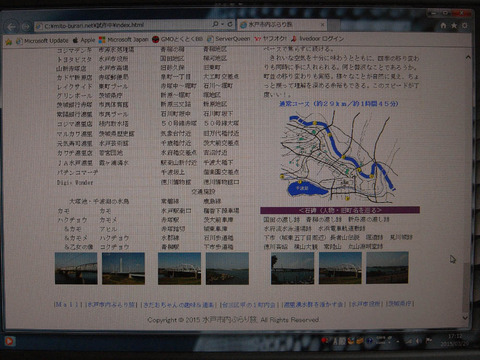Open the browser tools gear icon
Screen dimensions: 480x360
click(464, 25)
